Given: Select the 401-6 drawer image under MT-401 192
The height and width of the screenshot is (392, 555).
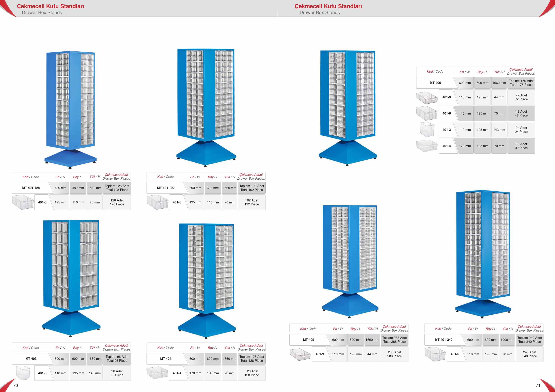Looking at the screenshot, I should pyautogui.click(x=157, y=202).
